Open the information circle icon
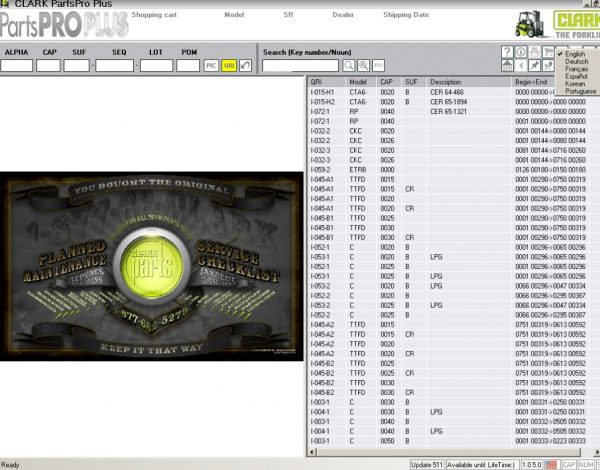 point(521,52)
